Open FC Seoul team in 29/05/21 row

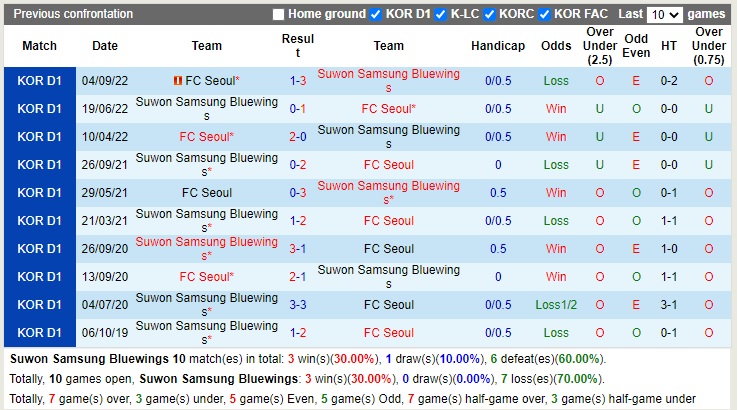click(207, 193)
